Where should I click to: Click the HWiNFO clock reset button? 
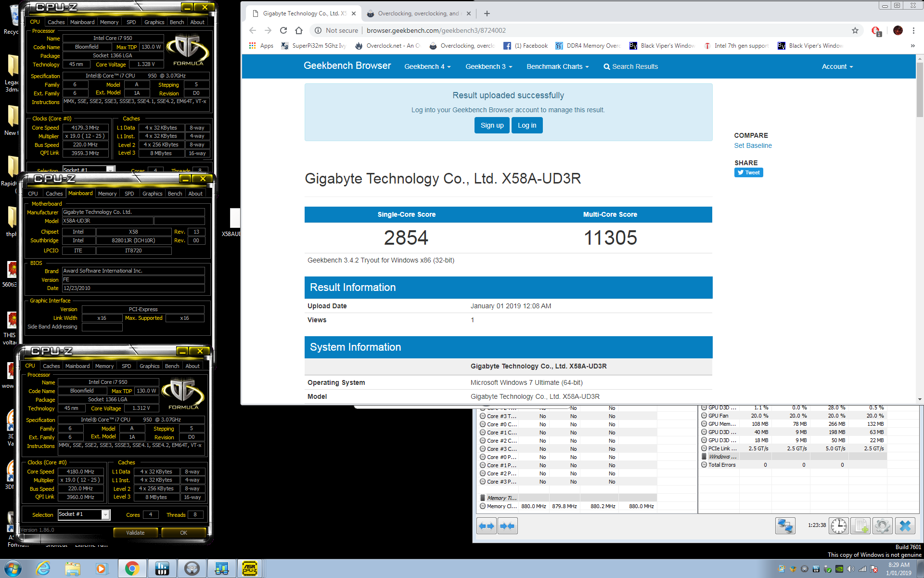click(839, 525)
